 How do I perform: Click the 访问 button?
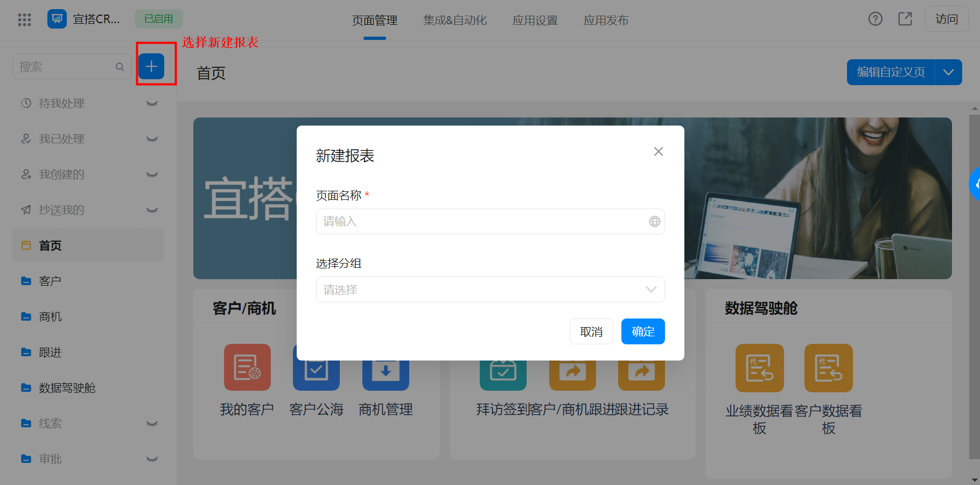pyautogui.click(x=947, y=19)
